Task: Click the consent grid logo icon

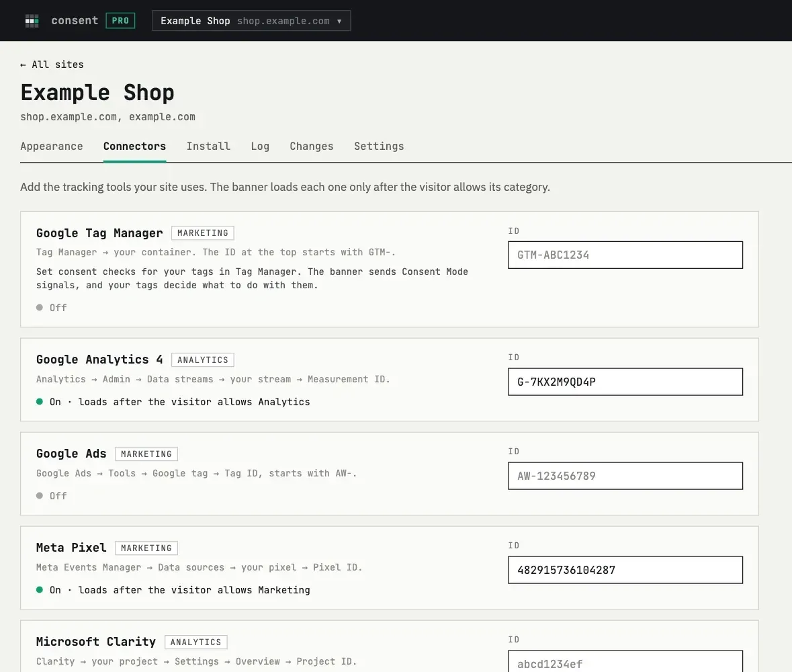Action: [32, 21]
